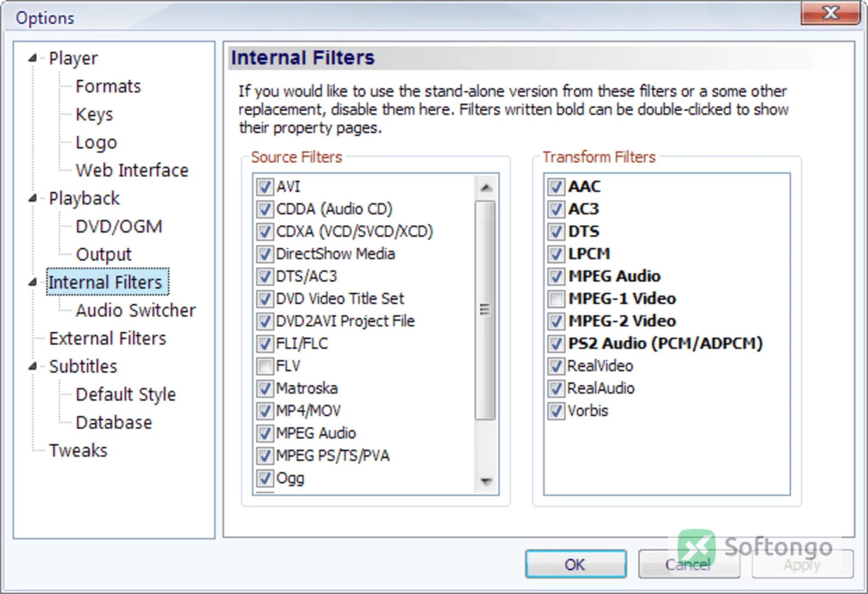Select the LPCM transform filter entry
868x594 pixels.
[x=589, y=254]
